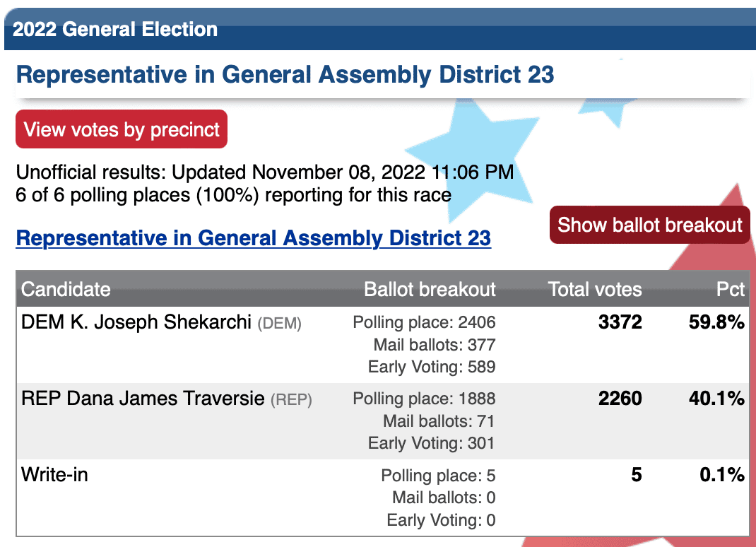
Task: Click the large blue heading for District 23
Action: [x=285, y=74]
